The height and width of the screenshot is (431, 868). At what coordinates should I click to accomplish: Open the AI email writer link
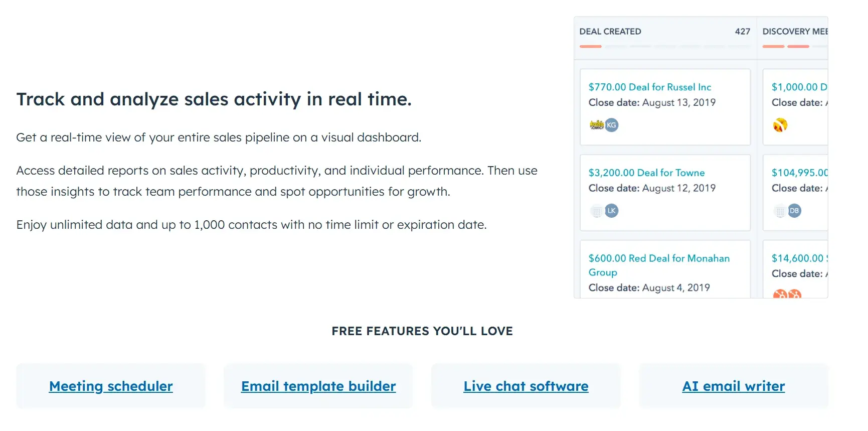734,386
